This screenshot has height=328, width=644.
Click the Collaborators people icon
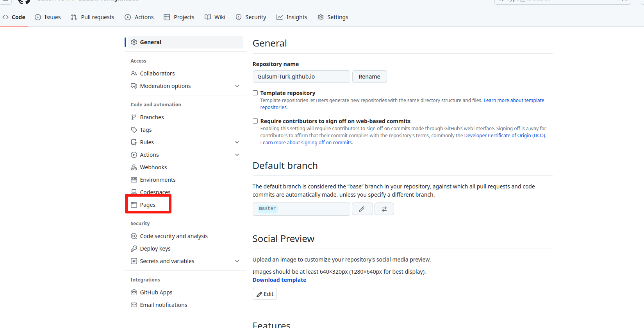point(134,73)
